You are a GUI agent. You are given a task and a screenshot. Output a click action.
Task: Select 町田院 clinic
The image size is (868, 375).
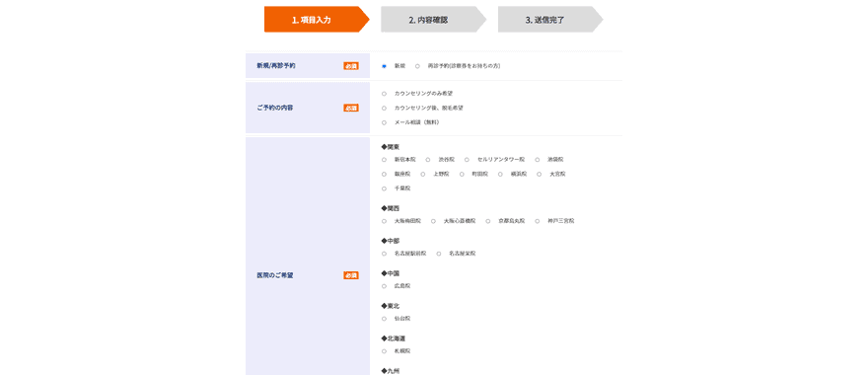tap(462, 174)
